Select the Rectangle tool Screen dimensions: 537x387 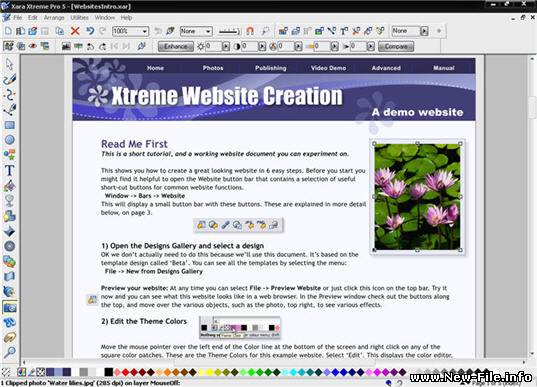coord(9,125)
